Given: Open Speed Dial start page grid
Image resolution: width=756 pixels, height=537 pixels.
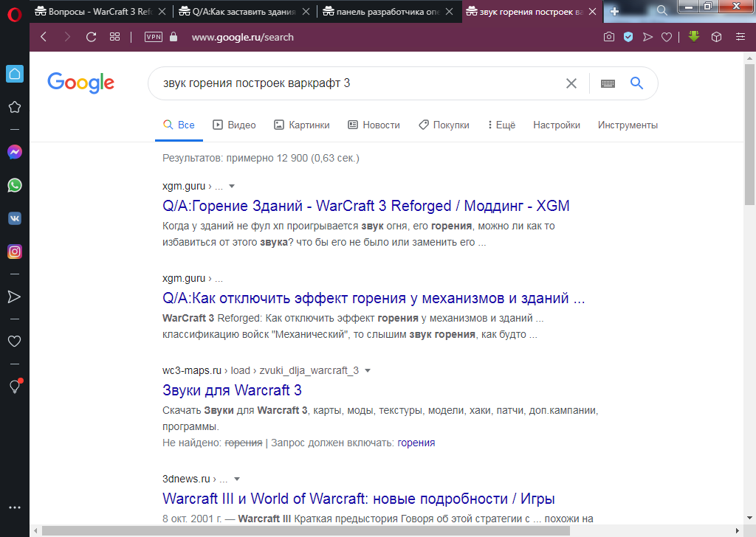Looking at the screenshot, I should point(114,37).
